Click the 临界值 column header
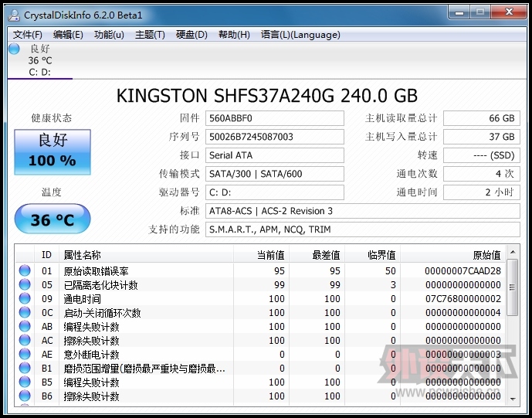Image resolution: width=532 pixels, height=418 pixels. click(372, 254)
